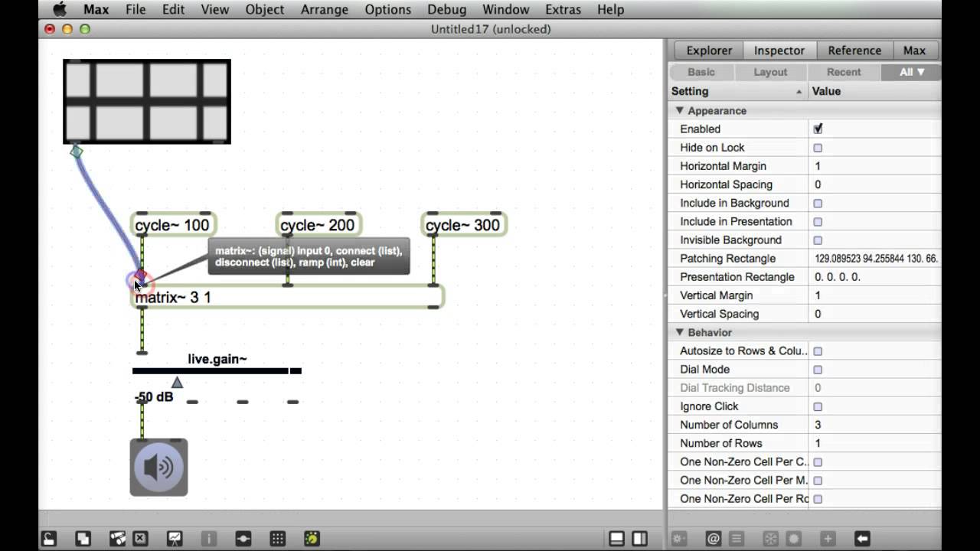Image resolution: width=980 pixels, height=551 pixels.
Task: Show Layout inspector attributes
Action: tap(770, 72)
